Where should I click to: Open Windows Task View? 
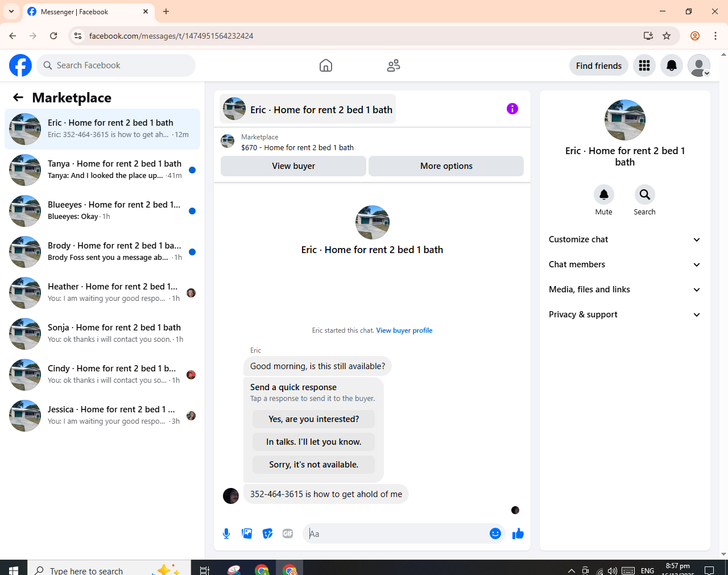[205, 570]
